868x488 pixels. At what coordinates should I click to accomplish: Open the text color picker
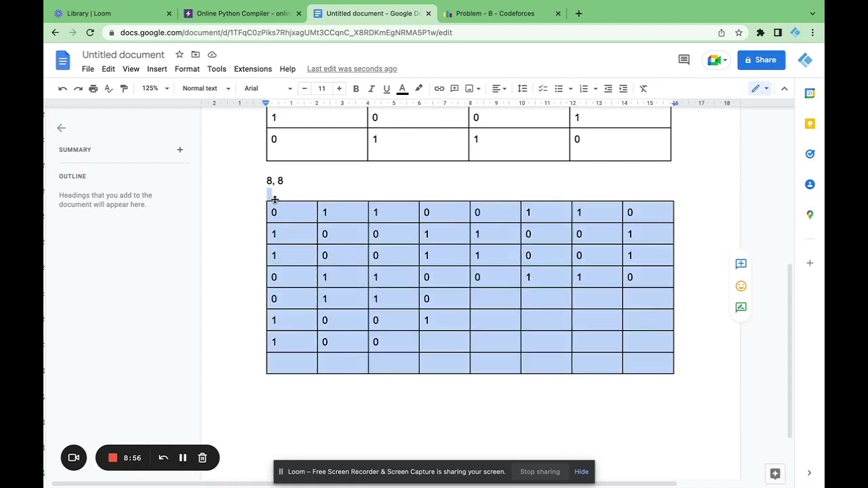pyautogui.click(x=402, y=89)
